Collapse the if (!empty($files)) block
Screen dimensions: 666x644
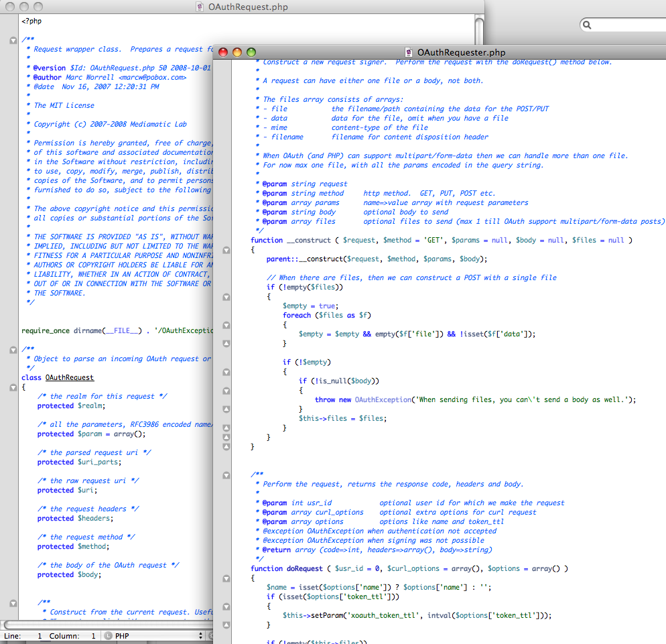coord(226,297)
